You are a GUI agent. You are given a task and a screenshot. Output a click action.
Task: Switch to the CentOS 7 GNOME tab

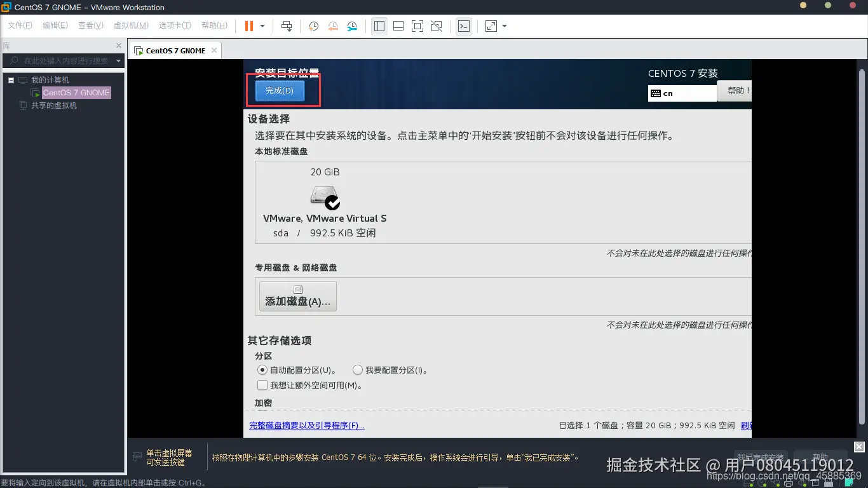[175, 51]
